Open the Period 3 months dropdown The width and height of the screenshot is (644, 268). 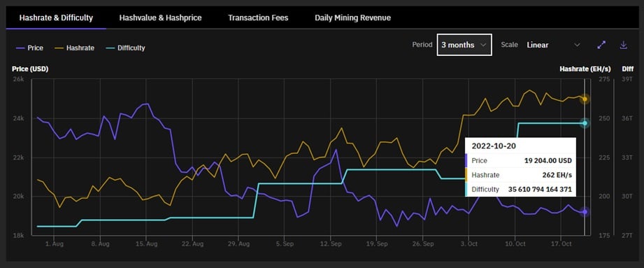[464, 45]
